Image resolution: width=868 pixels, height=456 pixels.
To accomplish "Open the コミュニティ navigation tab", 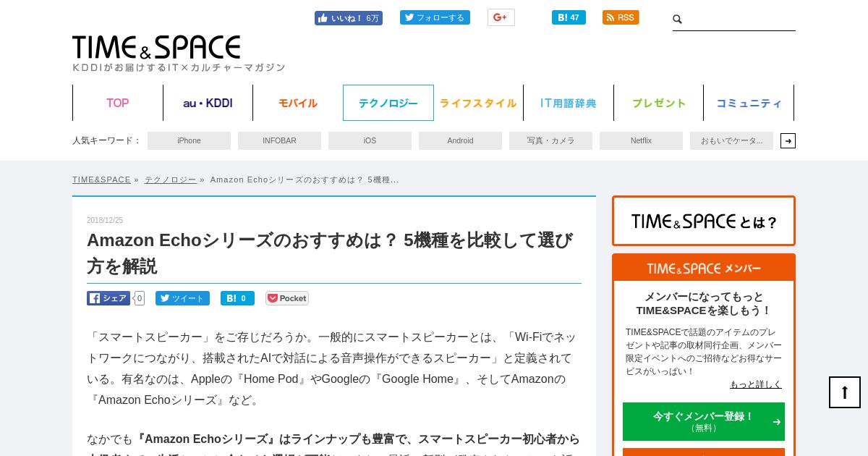I will (749, 103).
